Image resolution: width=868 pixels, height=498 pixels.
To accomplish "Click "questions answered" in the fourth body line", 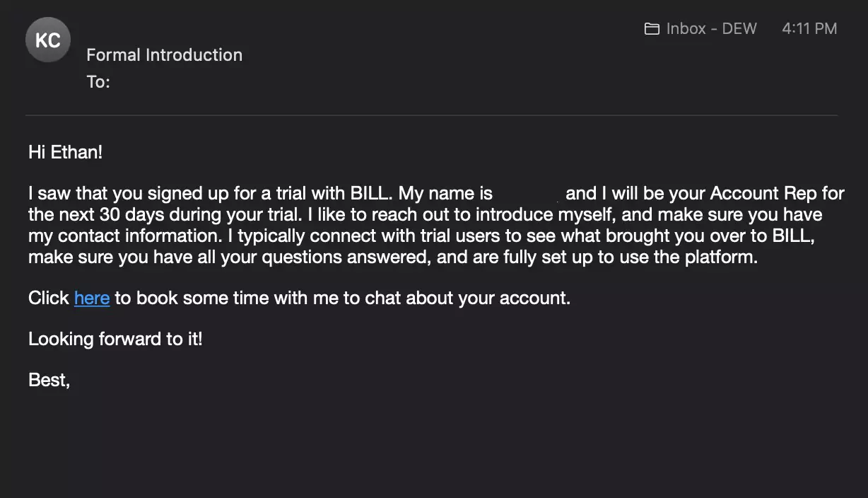I will point(345,257).
